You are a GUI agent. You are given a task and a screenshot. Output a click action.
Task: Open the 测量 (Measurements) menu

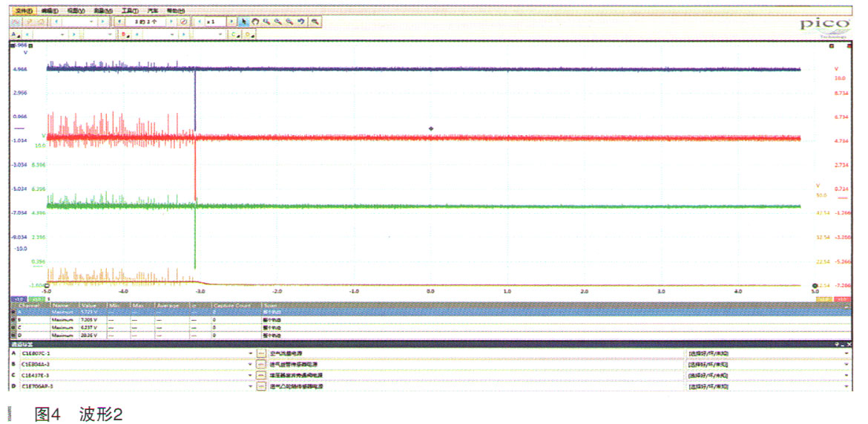(x=103, y=10)
